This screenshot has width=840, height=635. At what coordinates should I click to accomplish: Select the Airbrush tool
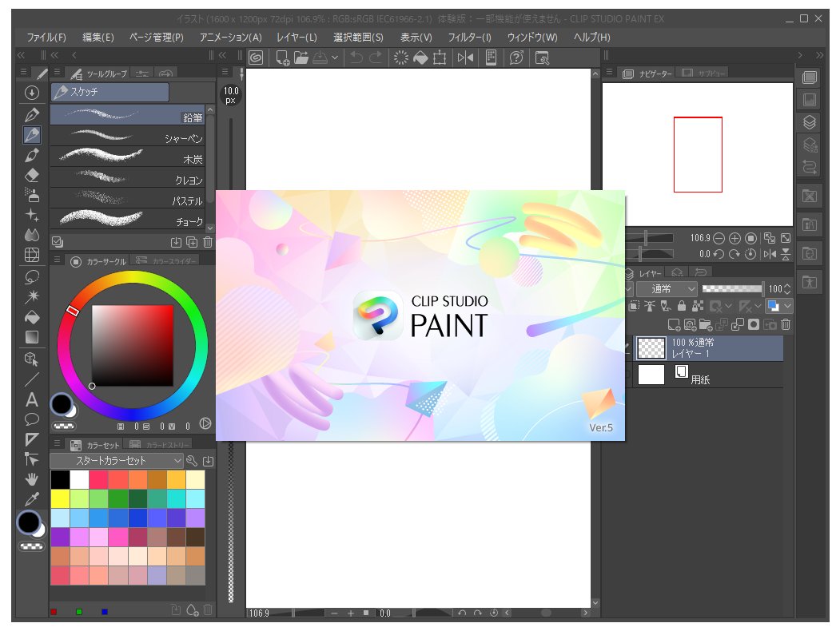30,196
